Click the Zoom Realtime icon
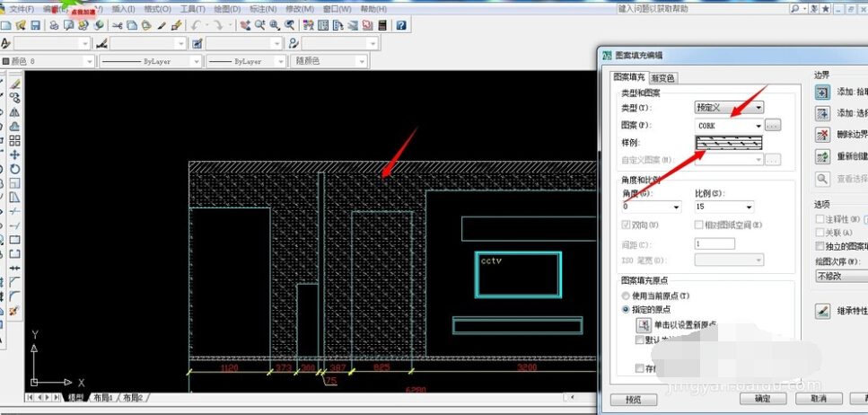This screenshot has width=868, height=415. [259, 25]
